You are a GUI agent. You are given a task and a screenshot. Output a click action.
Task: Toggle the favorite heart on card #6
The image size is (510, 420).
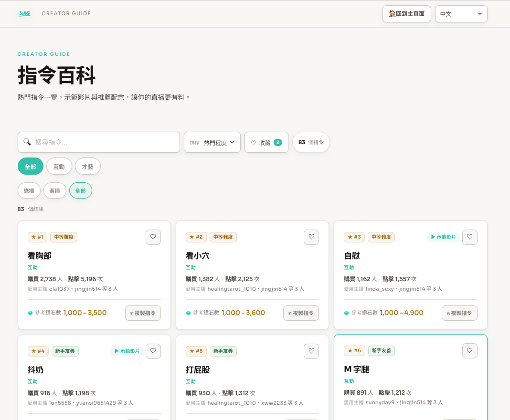point(469,351)
